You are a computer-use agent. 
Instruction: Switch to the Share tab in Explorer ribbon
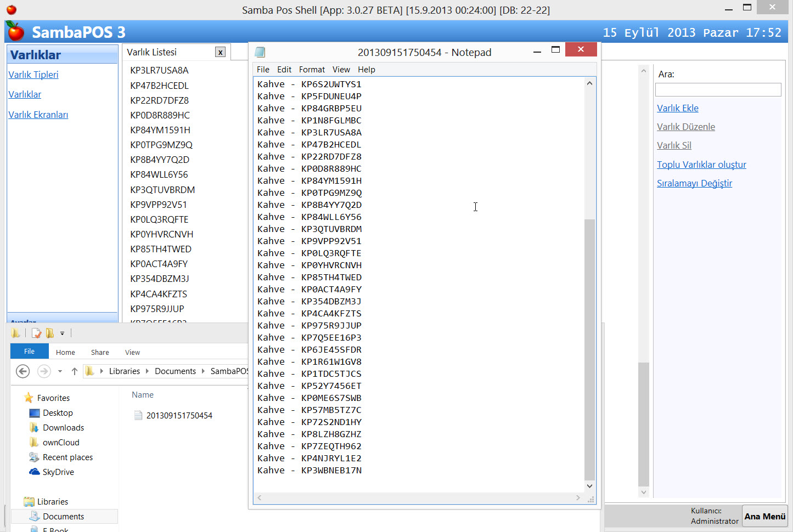pyautogui.click(x=100, y=352)
